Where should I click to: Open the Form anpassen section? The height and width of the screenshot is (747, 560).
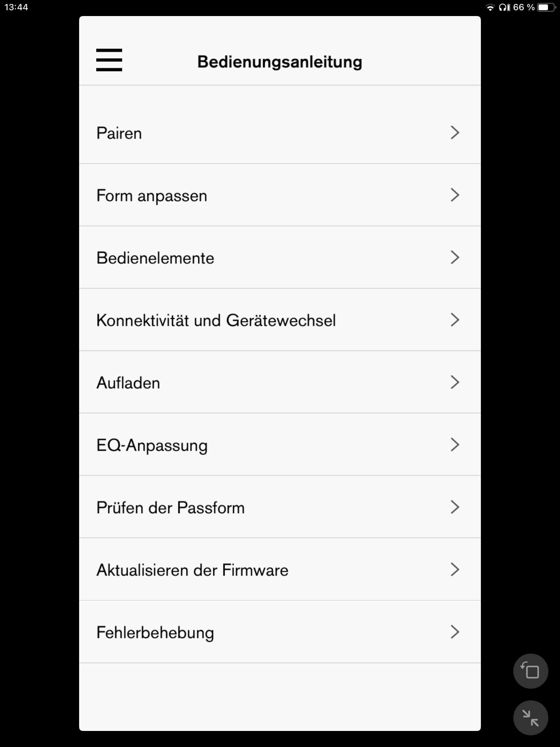[152, 196]
